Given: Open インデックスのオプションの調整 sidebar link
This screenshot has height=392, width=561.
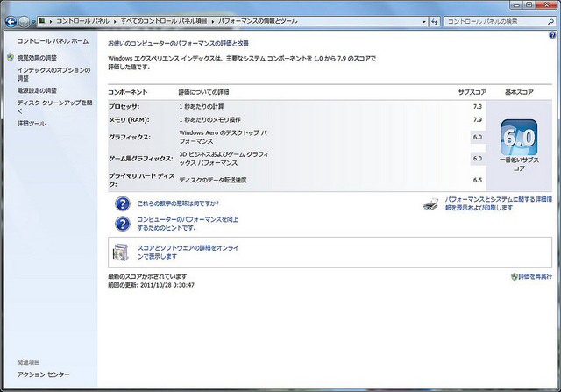Looking at the screenshot, I should pos(53,75).
